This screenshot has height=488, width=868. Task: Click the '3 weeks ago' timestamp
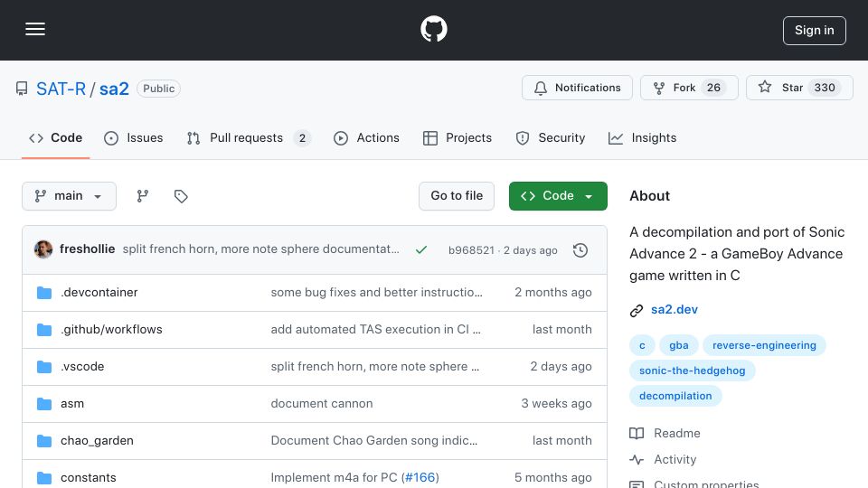[556, 403]
